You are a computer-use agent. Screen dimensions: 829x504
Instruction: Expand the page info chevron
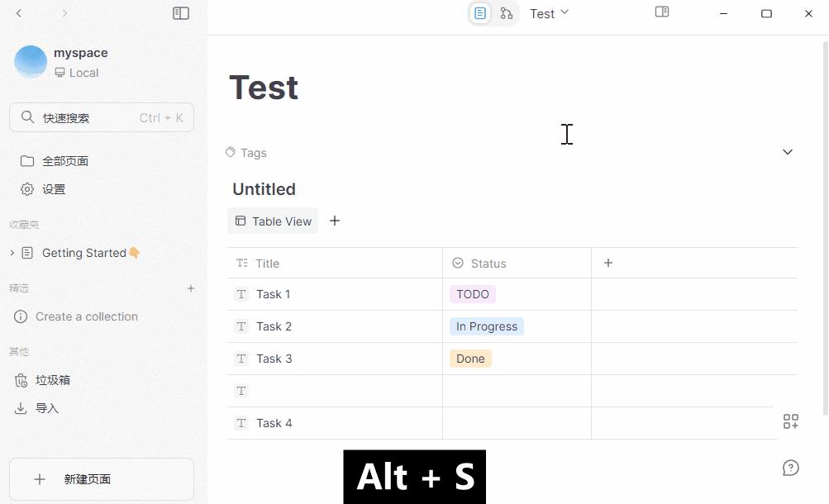point(788,152)
